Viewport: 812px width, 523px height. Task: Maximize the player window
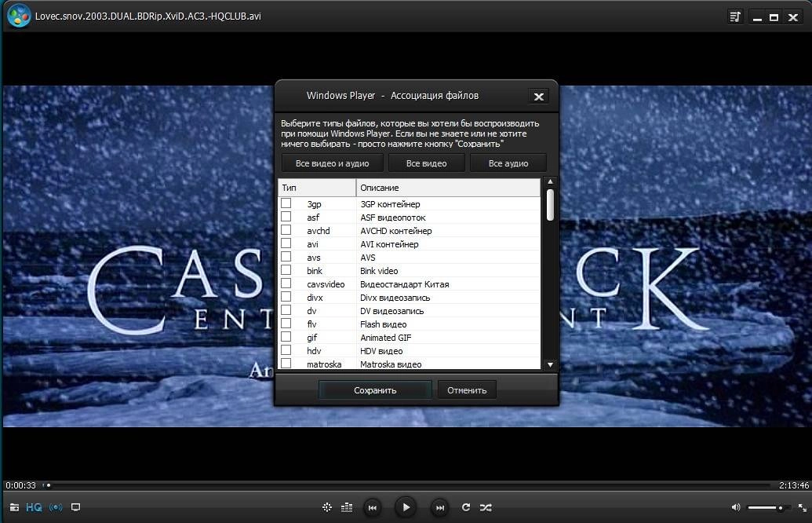point(774,17)
